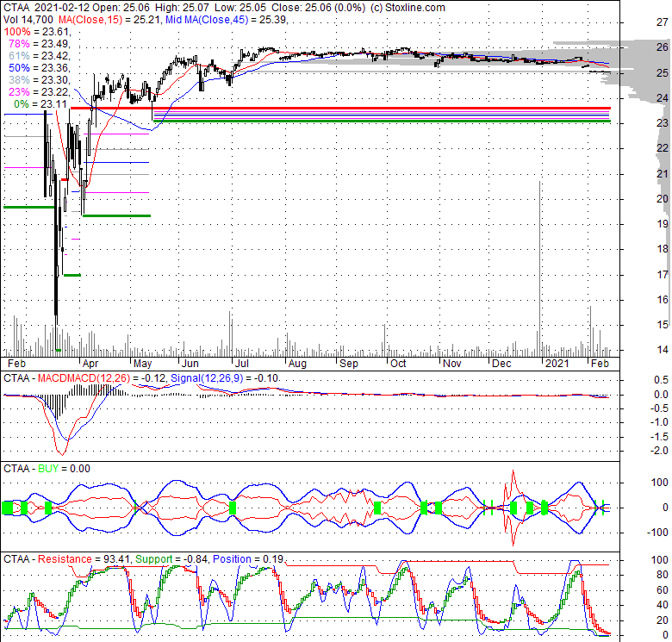Click the 0% = 23.11 Fibonacci label

click(x=40, y=104)
